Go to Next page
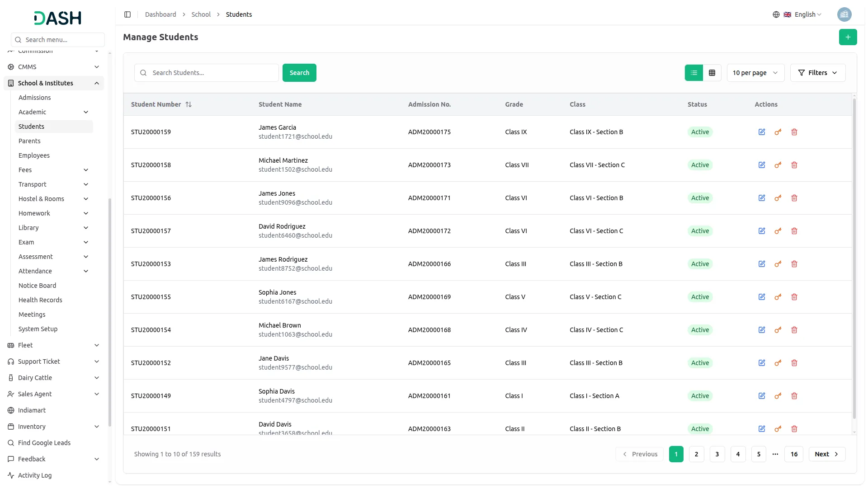This screenshot has width=868, height=488. click(x=827, y=454)
